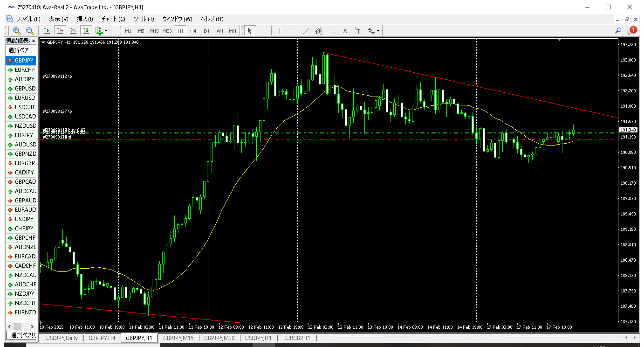Expand the GBPJPY,H1 chart title triangle
This screenshot has width=644, height=347.
[43, 42]
